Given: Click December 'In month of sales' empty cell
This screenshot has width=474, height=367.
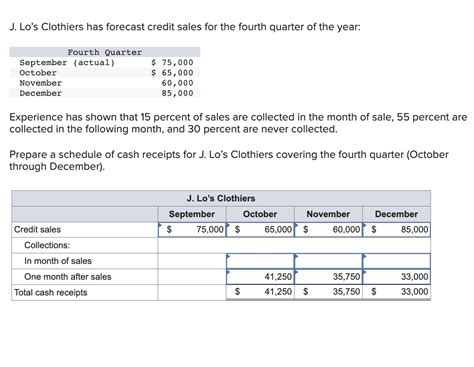Looking at the screenshot, I should (x=397, y=261).
